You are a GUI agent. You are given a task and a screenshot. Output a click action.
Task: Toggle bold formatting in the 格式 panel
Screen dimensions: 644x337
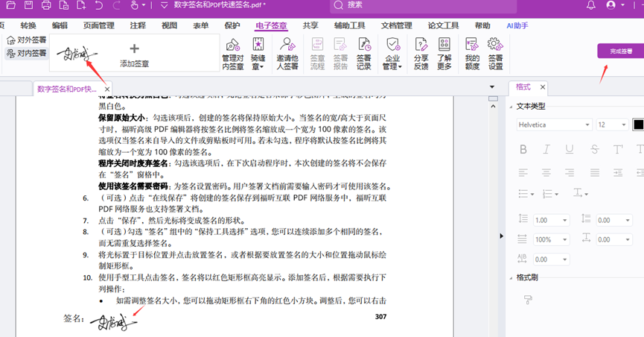(523, 150)
